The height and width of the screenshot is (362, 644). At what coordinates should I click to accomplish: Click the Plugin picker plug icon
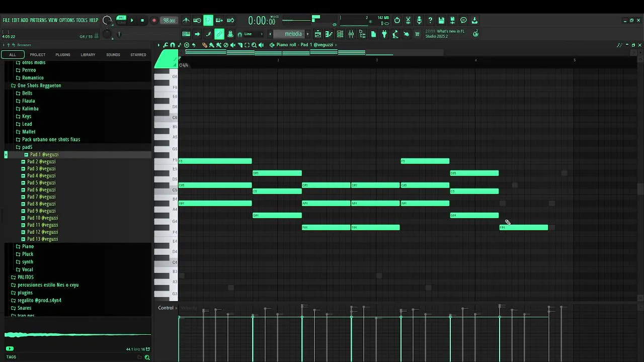coord(384,34)
